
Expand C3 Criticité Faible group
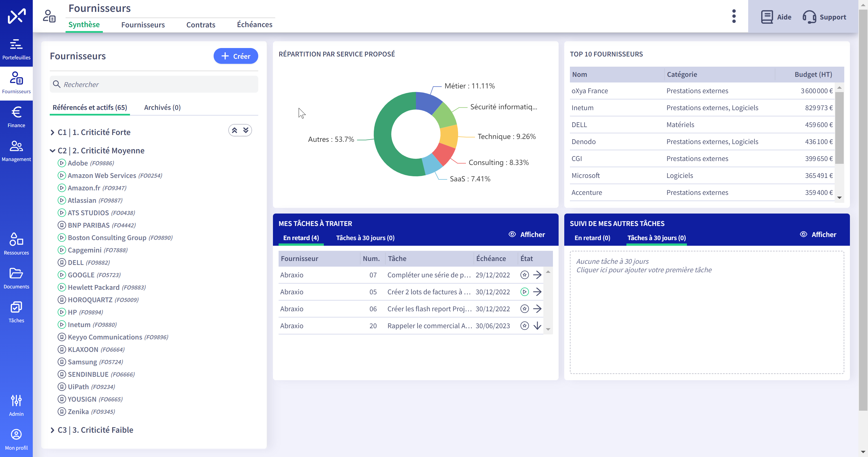52,430
